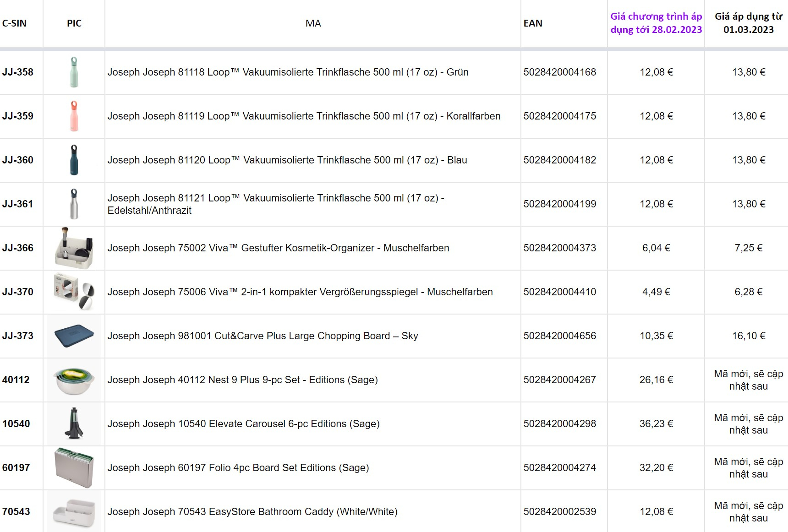Screen dimensions: 788x532
Task: Click the chopping board image for JJ-373
Action: [x=74, y=336]
